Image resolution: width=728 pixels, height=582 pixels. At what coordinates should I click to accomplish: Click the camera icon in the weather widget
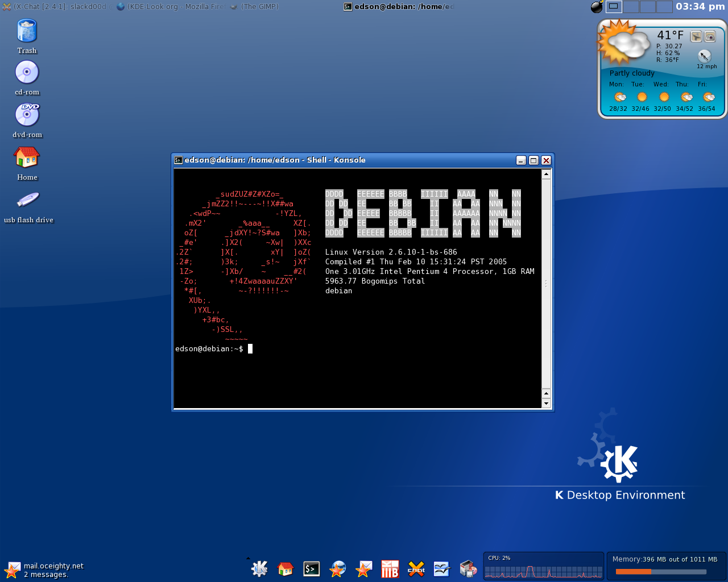pos(710,37)
